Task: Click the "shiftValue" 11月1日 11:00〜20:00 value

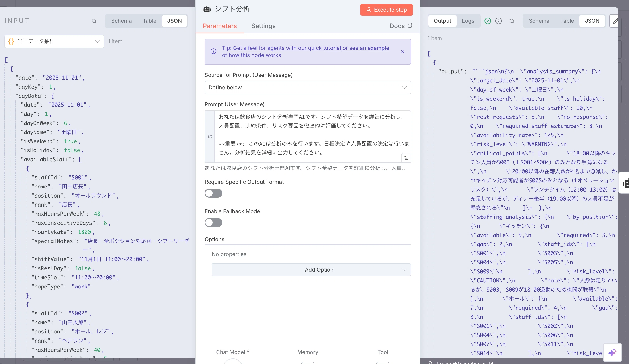Action: [112, 259]
